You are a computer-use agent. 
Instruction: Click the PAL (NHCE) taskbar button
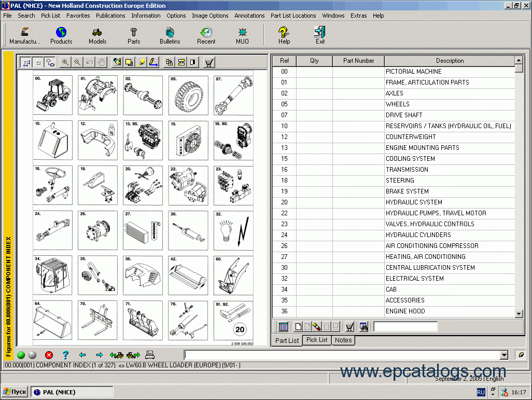(72, 392)
